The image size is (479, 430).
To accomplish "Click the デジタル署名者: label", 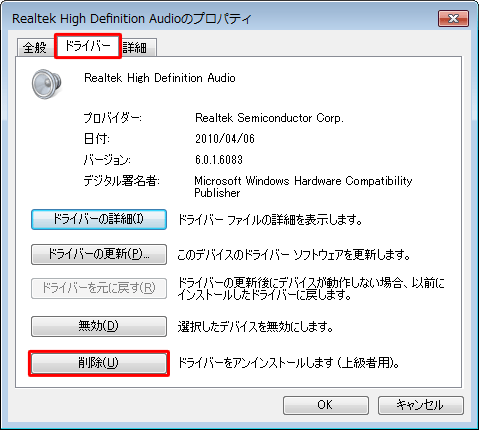I will click(121, 181).
